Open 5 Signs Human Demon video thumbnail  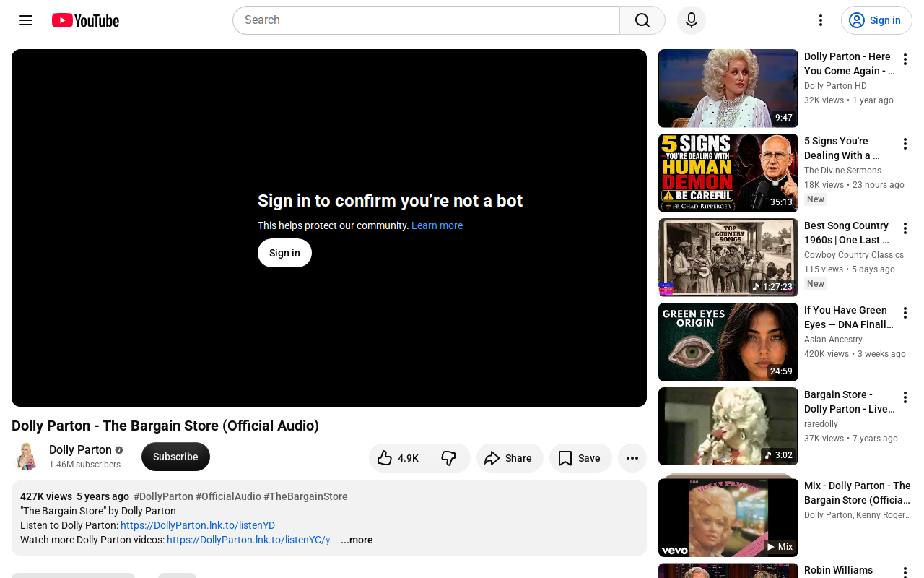[x=728, y=173]
